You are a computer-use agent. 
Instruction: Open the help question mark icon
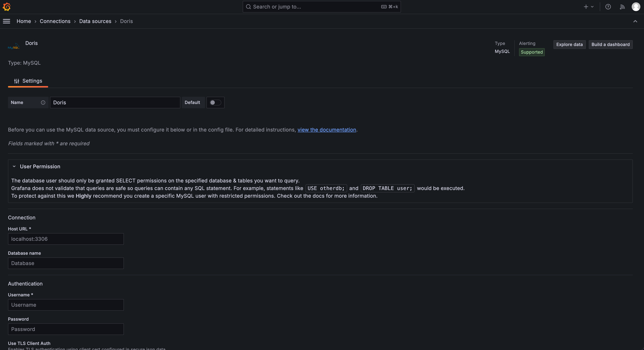(608, 7)
